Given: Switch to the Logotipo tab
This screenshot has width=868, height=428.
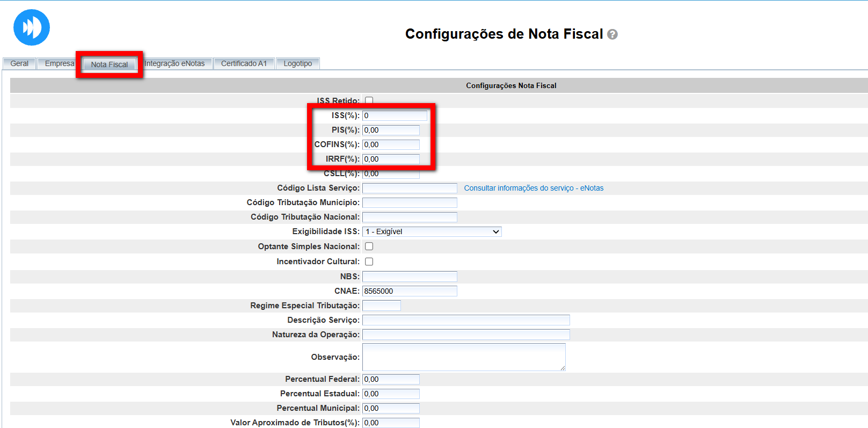Looking at the screenshot, I should [x=297, y=63].
